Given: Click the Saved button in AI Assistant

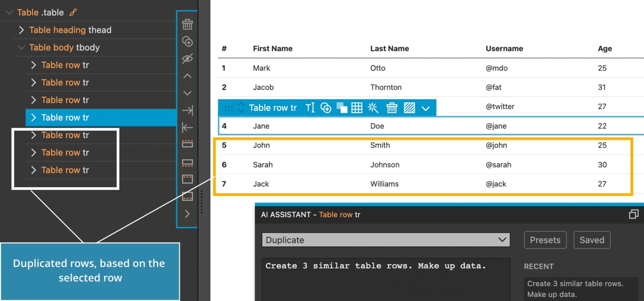Looking at the screenshot, I should [x=592, y=240].
